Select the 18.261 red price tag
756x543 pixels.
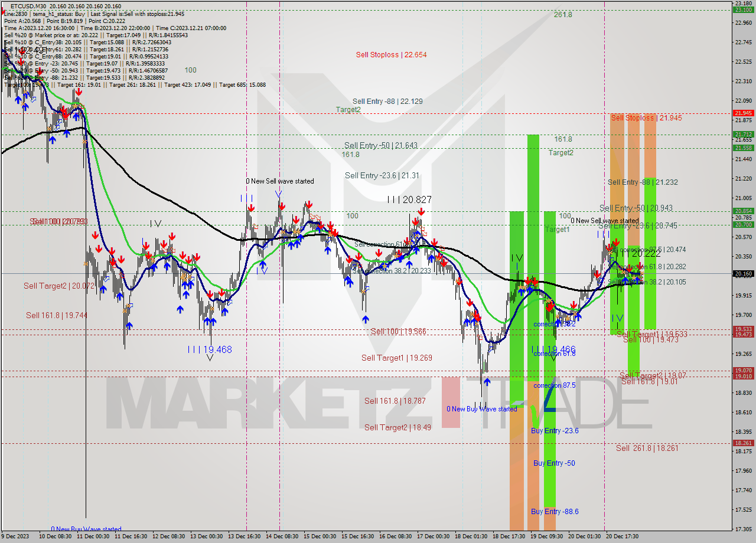pyautogui.click(x=743, y=443)
